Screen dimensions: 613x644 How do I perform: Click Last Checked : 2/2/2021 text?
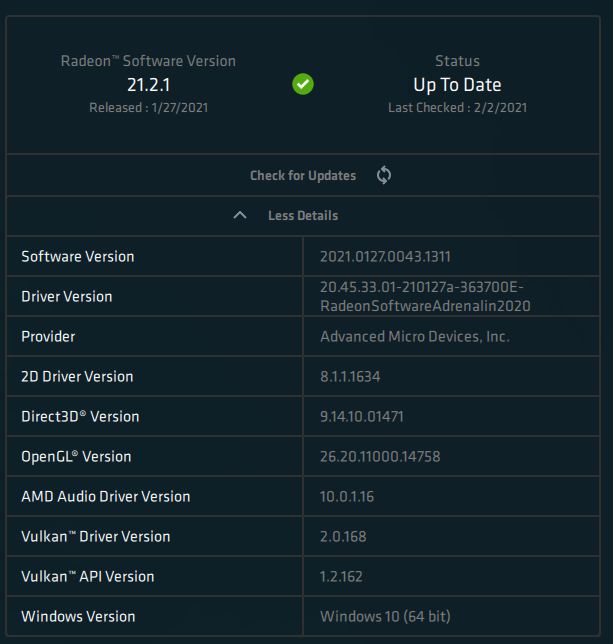click(x=457, y=108)
